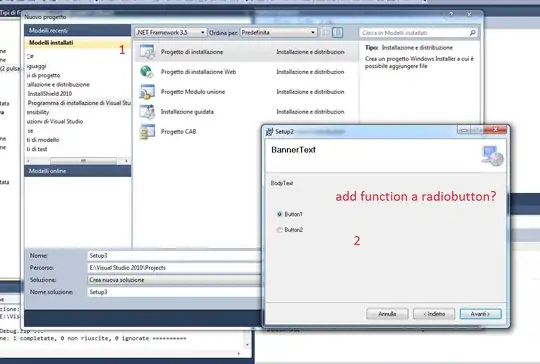Click the BannerText heading in Setup2
This screenshot has width=540, height=364.
(x=293, y=150)
